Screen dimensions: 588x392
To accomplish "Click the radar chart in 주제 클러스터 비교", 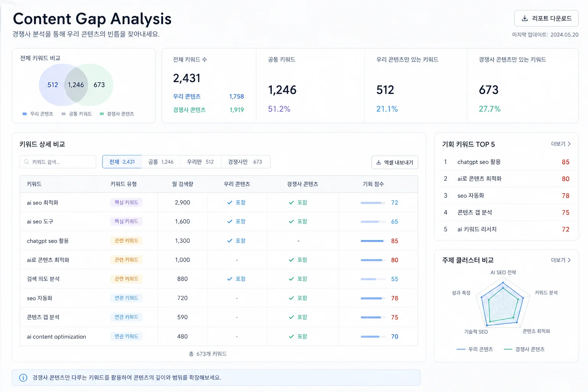I will (503, 304).
